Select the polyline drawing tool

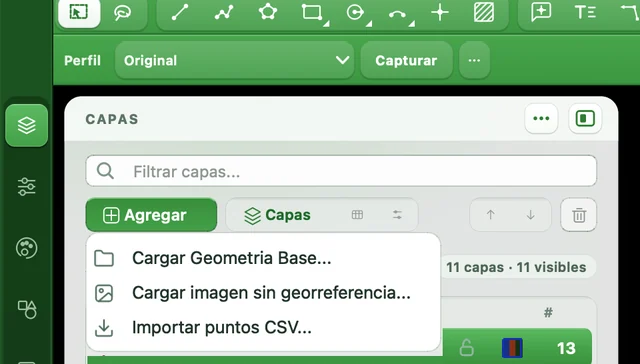pyautogui.click(x=224, y=13)
